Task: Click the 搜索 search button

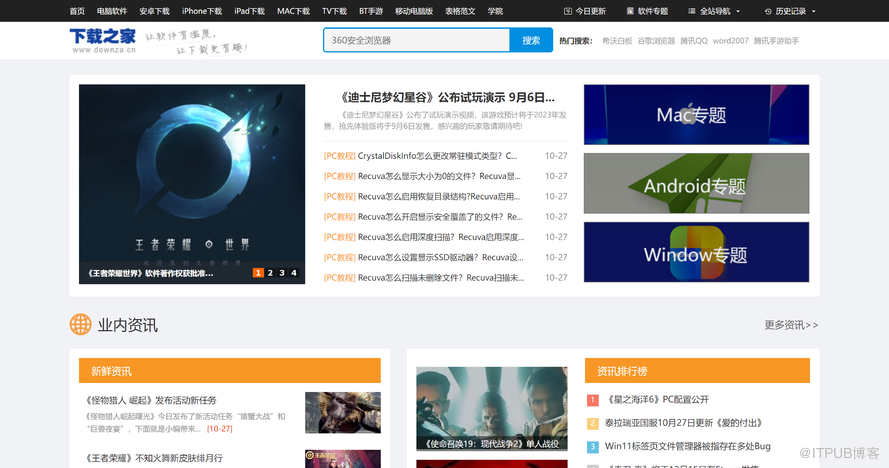Action: (531, 40)
